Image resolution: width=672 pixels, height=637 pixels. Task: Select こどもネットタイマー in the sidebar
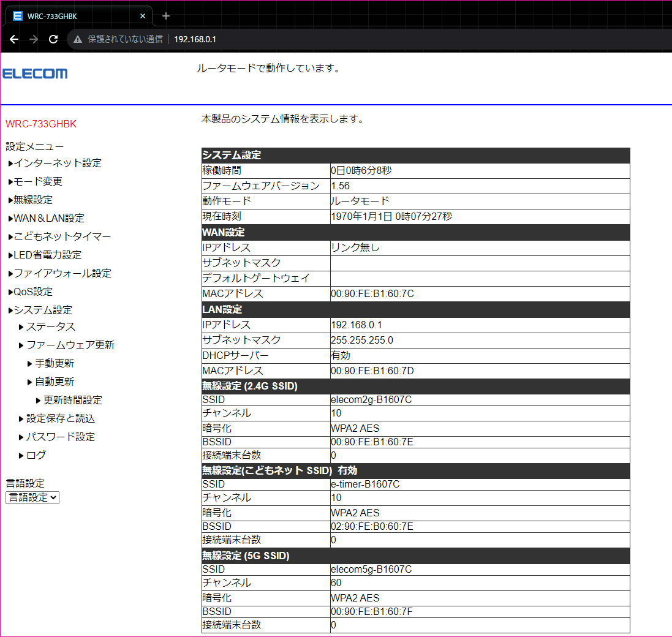click(x=62, y=236)
